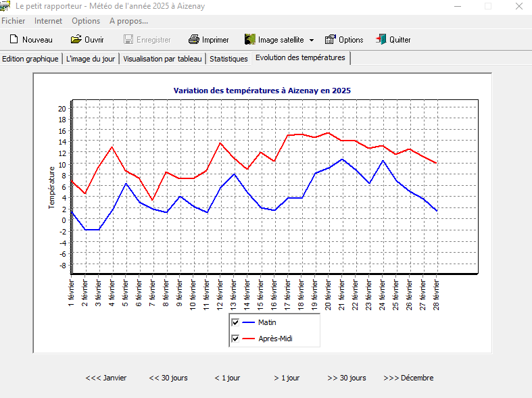Switch to Visualisation par tableau tab
Image resolution: width=532 pixels, height=398 pixels.
(162, 59)
